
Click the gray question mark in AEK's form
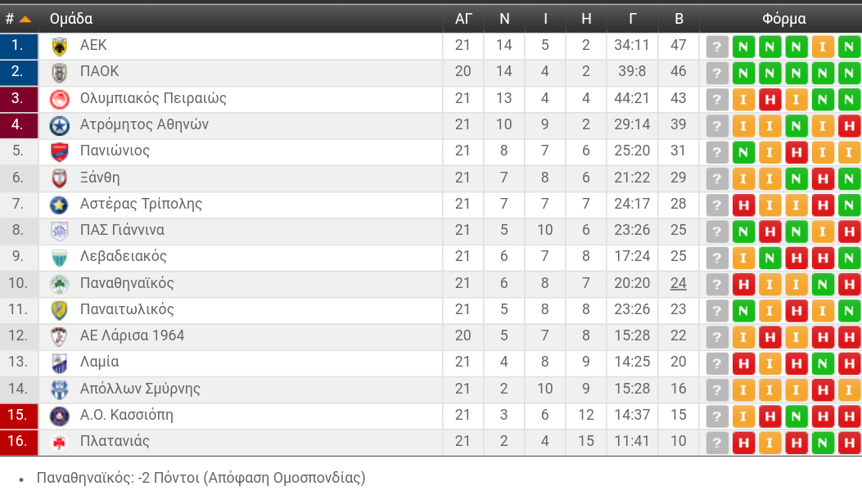pos(717,47)
